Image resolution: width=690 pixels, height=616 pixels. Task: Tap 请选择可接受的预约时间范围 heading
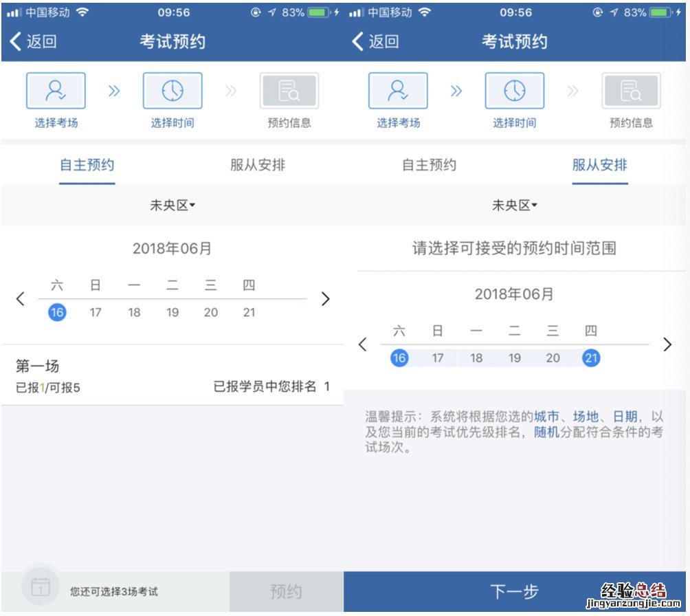[x=514, y=248]
